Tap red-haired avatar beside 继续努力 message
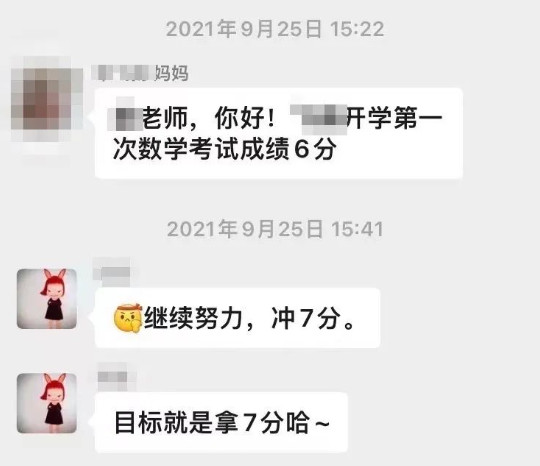 (47, 299)
